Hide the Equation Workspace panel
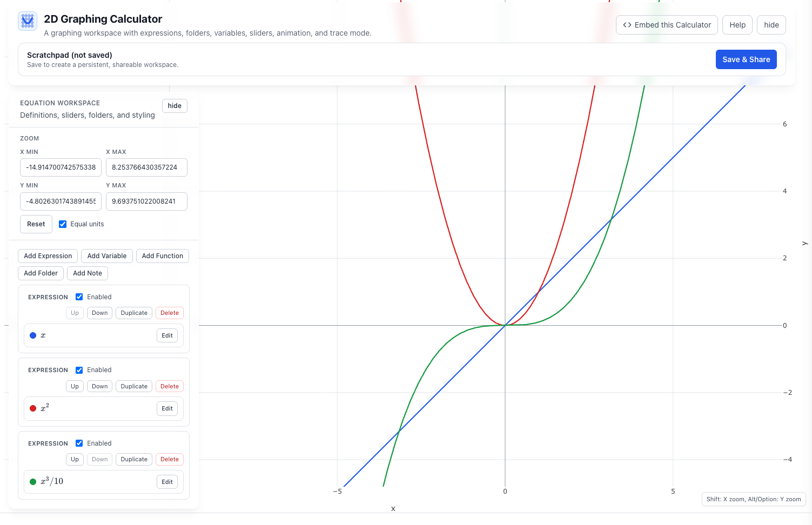812x525 pixels. 175,106
